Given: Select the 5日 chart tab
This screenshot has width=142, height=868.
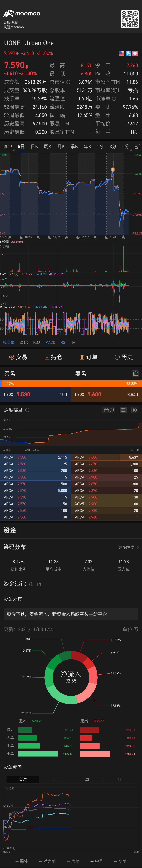Looking at the screenshot, I should (21, 147).
